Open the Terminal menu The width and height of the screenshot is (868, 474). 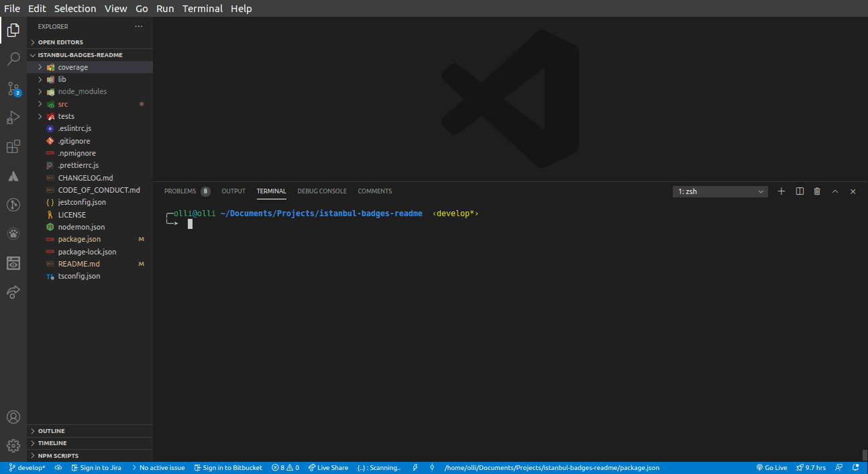(x=203, y=9)
